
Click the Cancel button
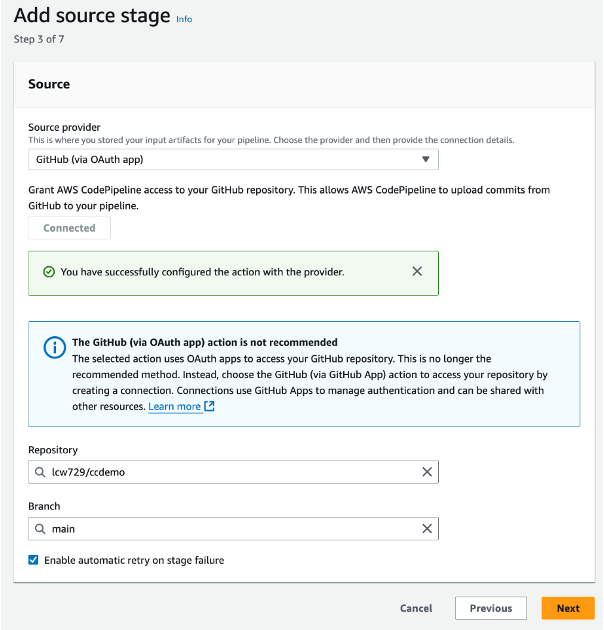[416, 608]
